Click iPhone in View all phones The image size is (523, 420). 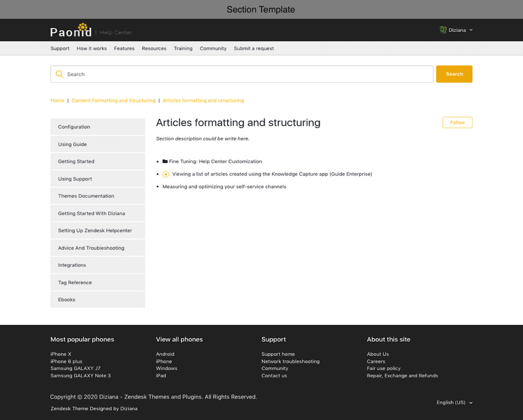point(164,361)
